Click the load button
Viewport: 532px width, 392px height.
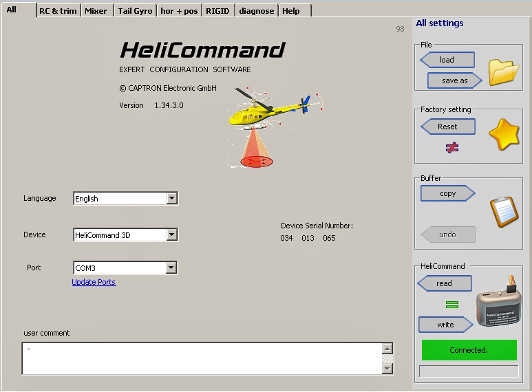click(x=447, y=60)
